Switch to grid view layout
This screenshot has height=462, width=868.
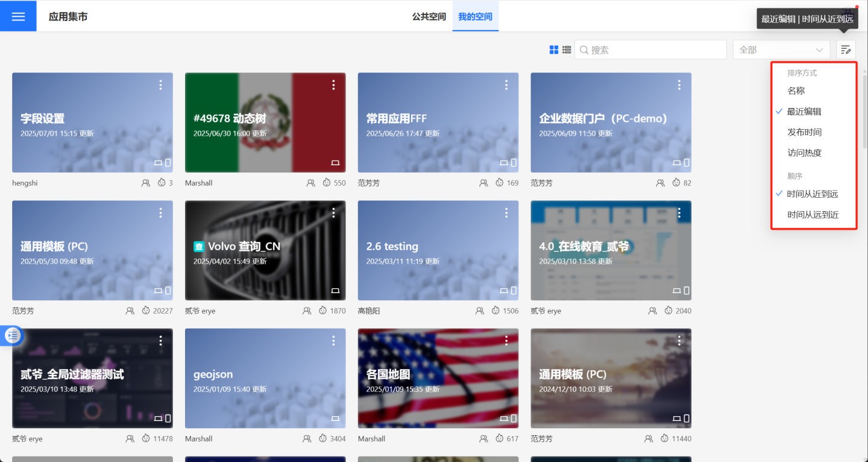click(x=554, y=49)
